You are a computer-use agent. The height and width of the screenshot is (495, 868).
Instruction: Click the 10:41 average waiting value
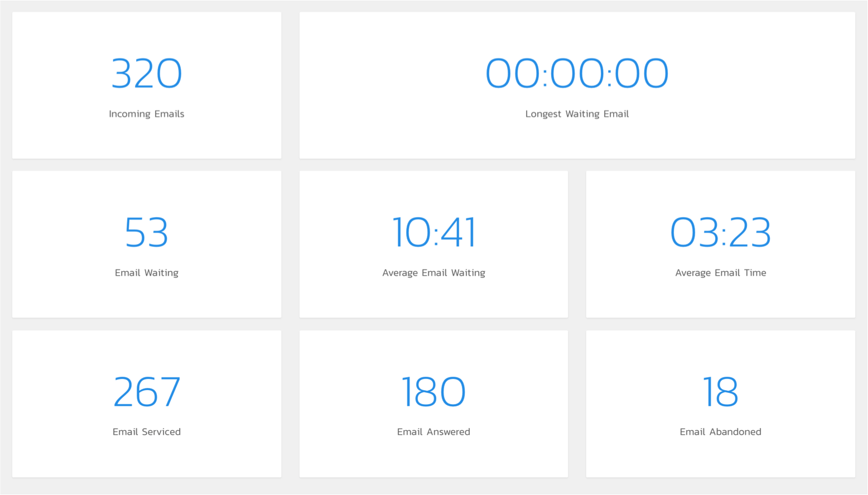[x=433, y=233]
